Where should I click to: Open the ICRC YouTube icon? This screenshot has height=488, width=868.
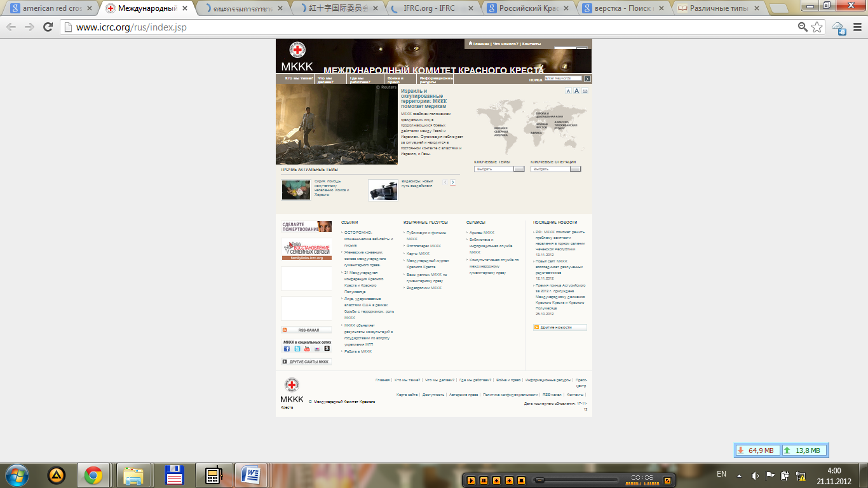[307, 348]
